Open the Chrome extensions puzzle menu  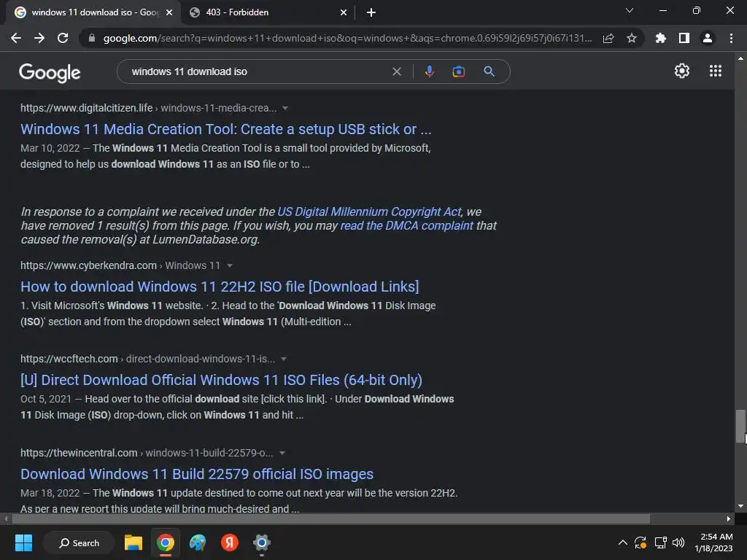pos(661,38)
